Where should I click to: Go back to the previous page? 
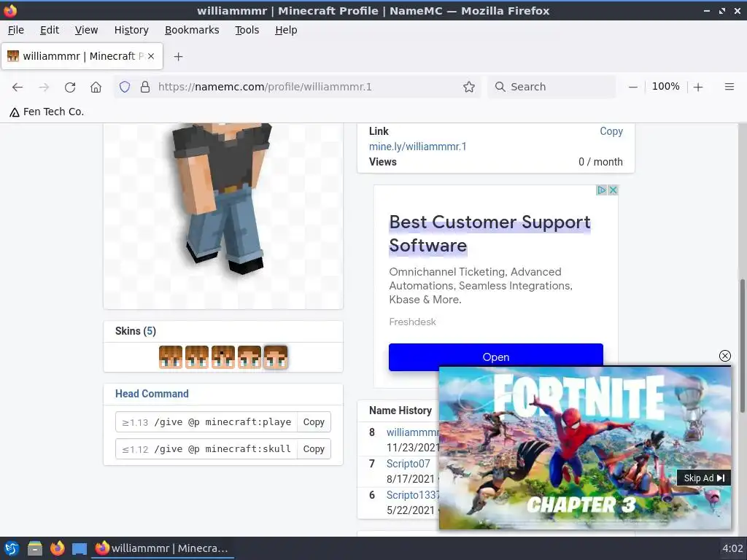(18, 87)
